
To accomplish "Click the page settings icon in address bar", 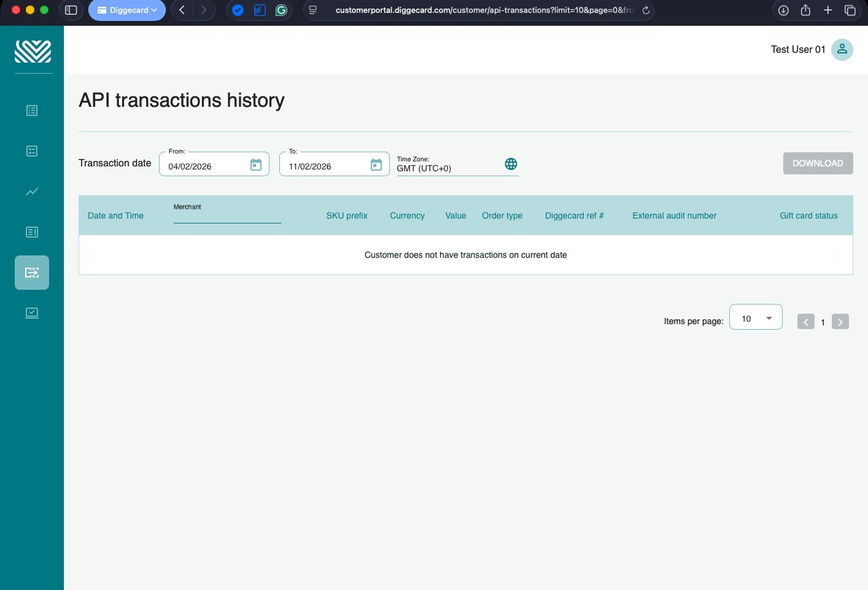I will pos(313,10).
